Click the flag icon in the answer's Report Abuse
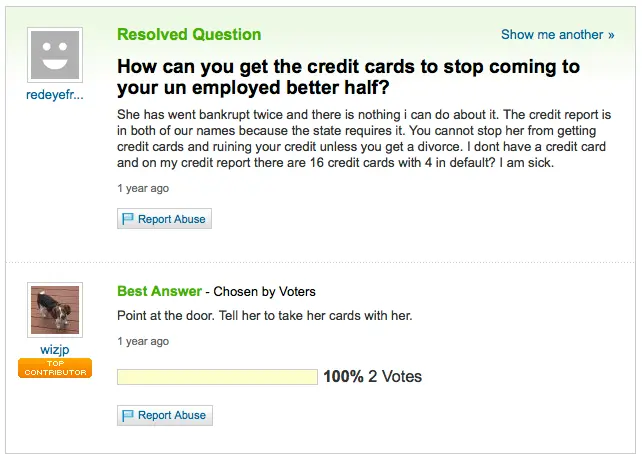This screenshot has width=642, height=454. point(128,416)
